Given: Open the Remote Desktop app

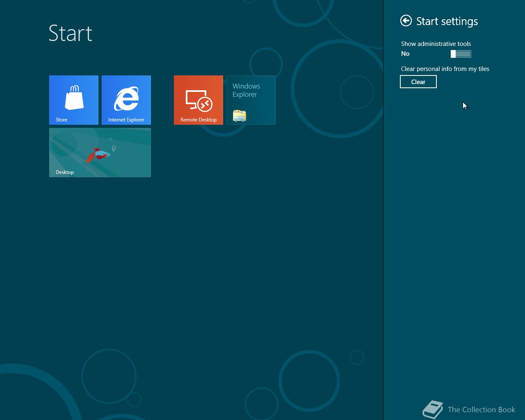Looking at the screenshot, I should click(199, 100).
